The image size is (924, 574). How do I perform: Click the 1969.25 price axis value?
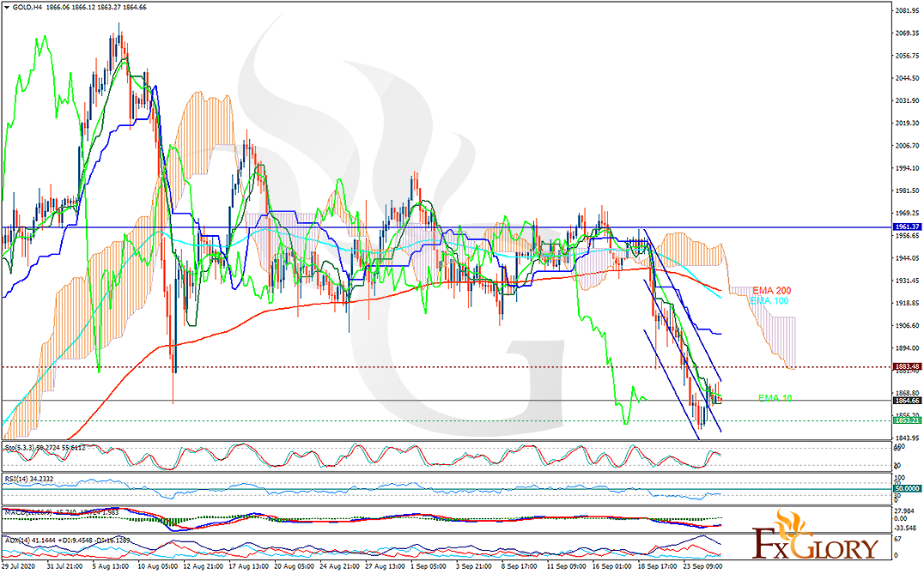[907, 213]
